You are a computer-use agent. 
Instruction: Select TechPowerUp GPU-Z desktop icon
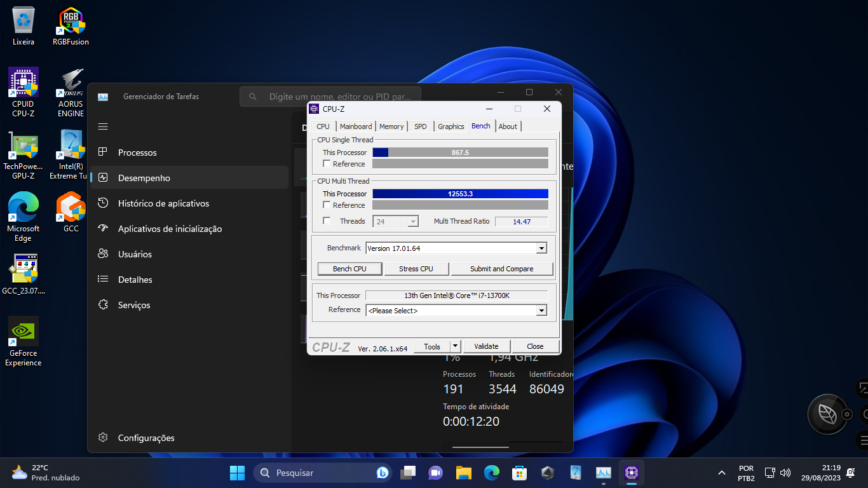(24, 155)
